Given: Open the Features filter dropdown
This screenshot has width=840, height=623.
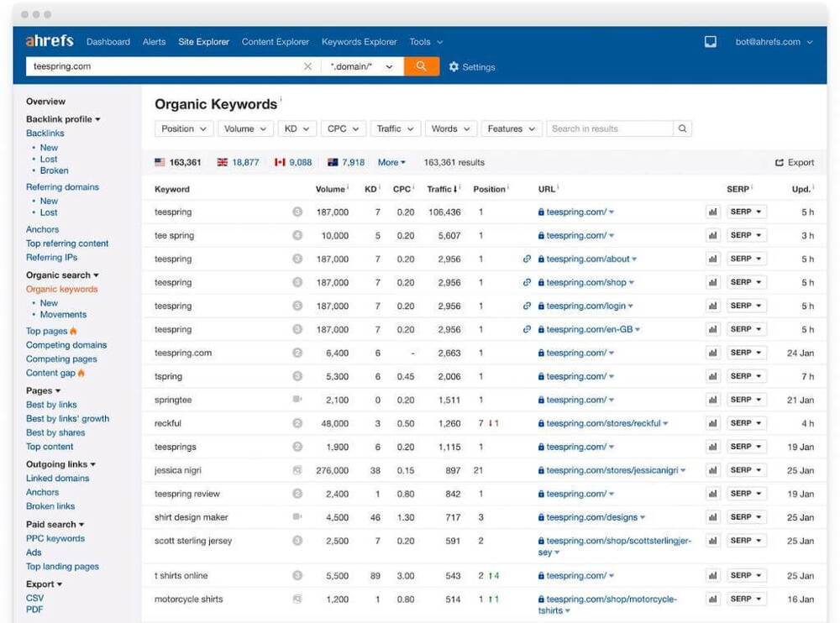Looking at the screenshot, I should coord(511,128).
